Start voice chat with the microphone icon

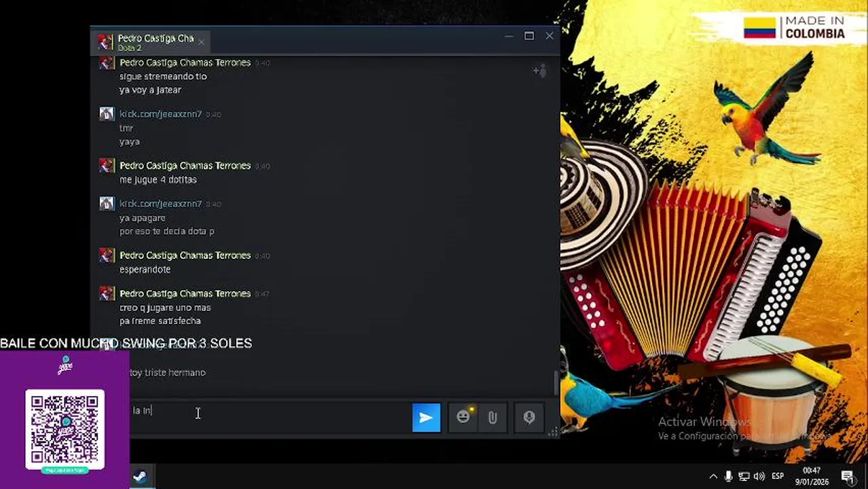(x=529, y=418)
